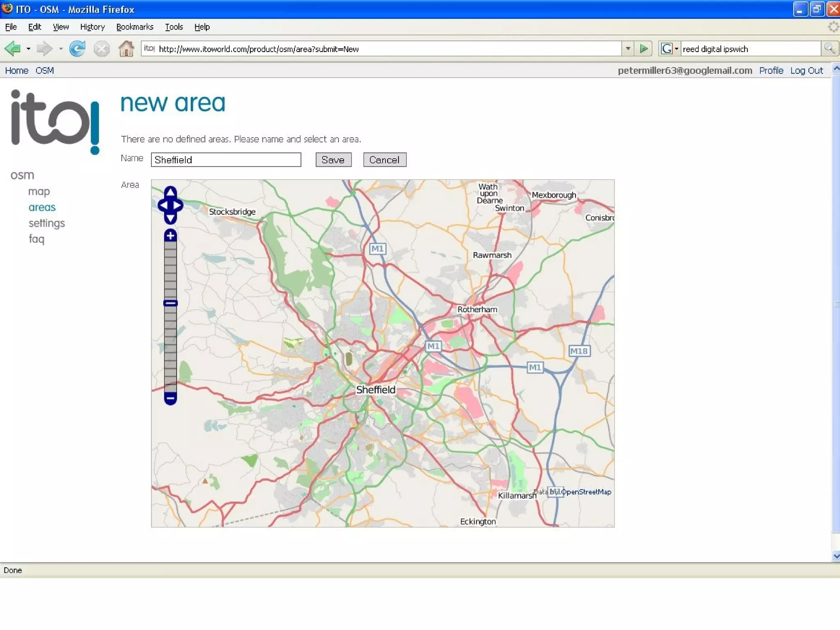This screenshot has height=630, width=840.
Task: Cancel creating the new area
Action: pos(384,160)
